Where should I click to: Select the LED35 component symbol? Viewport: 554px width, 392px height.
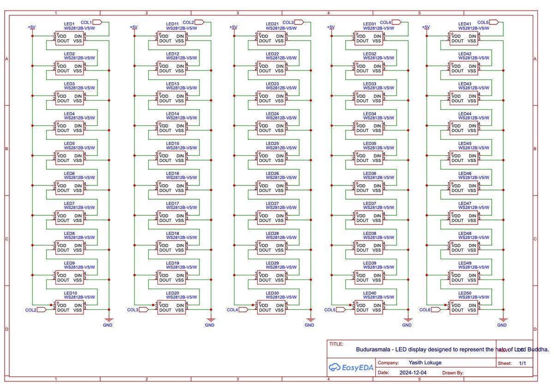(369, 158)
